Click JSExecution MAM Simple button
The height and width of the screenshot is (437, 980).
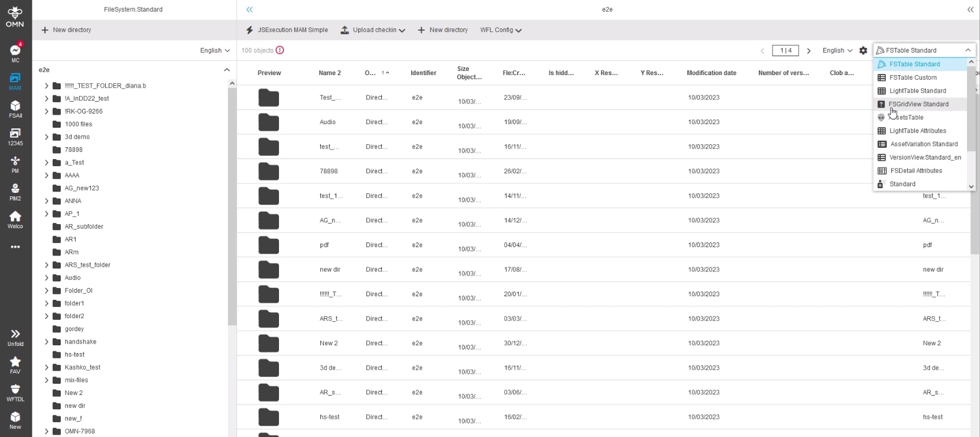click(287, 30)
